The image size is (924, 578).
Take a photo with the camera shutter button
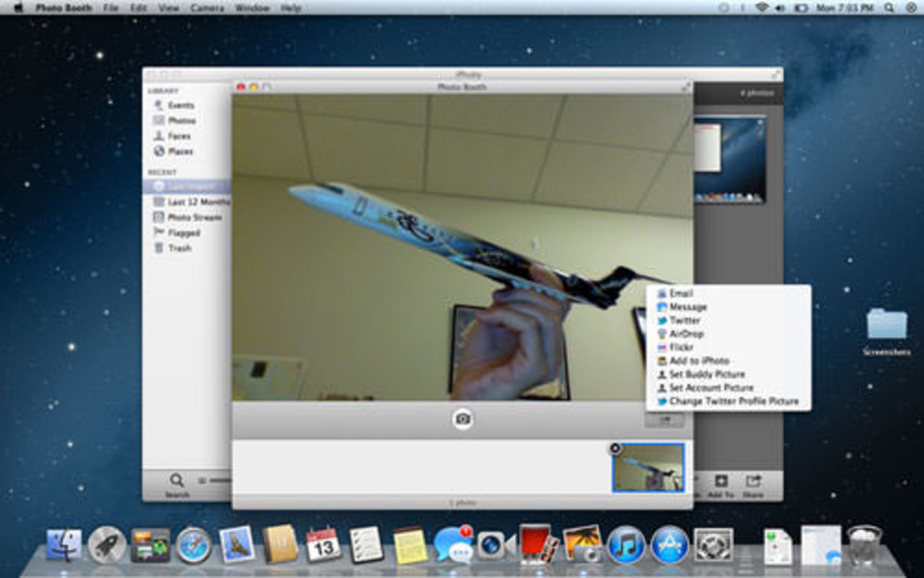tap(463, 419)
